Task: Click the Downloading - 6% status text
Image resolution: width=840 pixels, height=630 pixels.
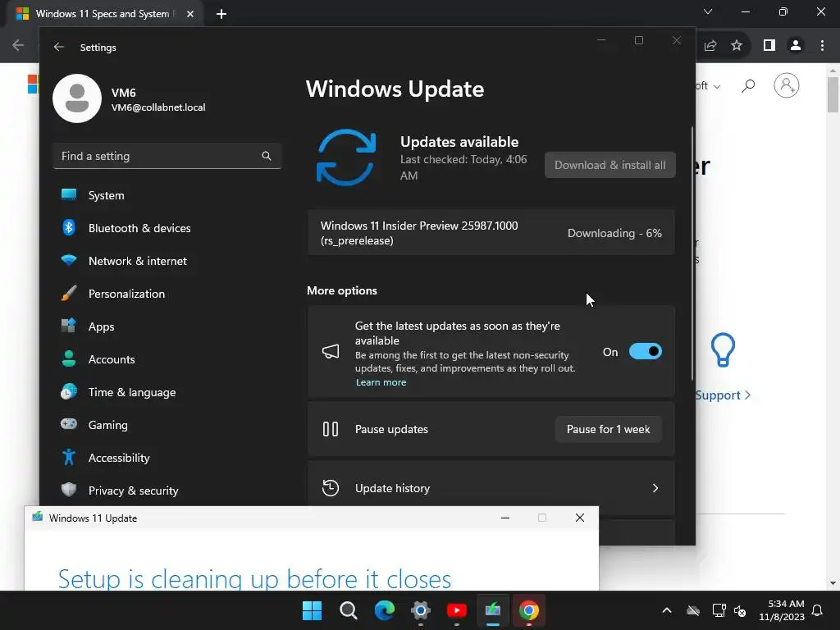Action: click(x=614, y=233)
